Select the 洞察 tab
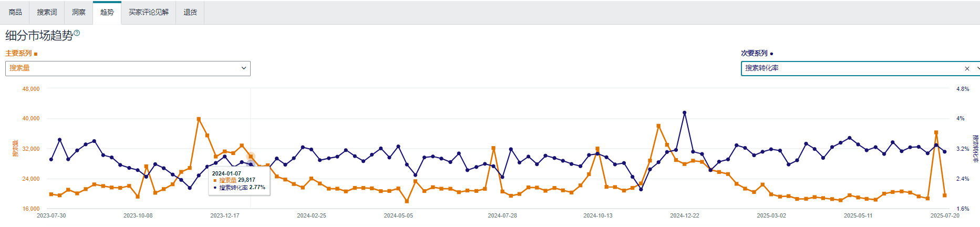Image resolution: width=980 pixels, height=227 pixels. point(78,12)
